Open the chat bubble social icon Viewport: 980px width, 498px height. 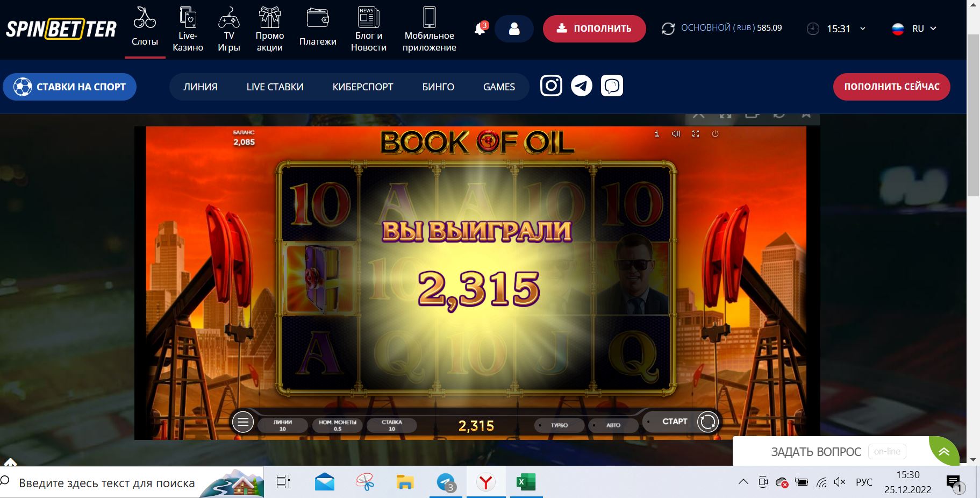point(612,86)
